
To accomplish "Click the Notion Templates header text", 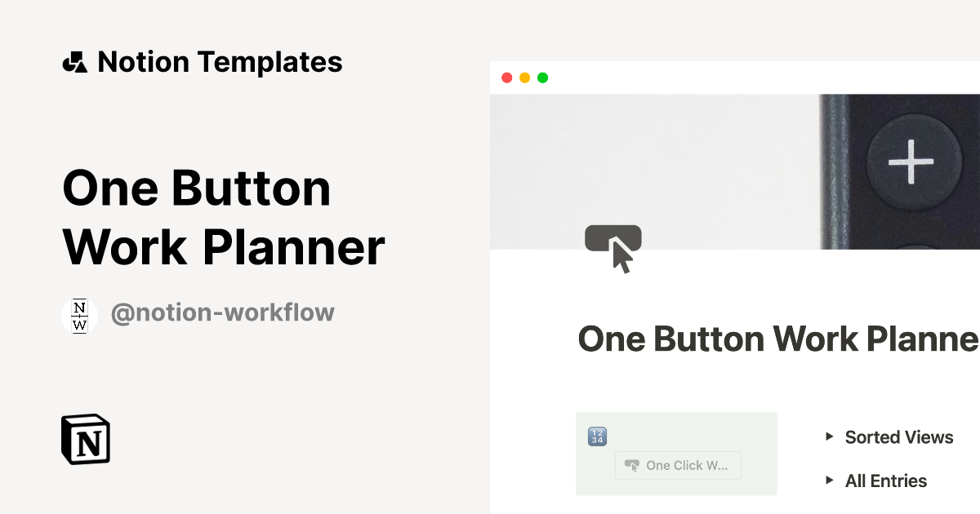I will point(220,61).
